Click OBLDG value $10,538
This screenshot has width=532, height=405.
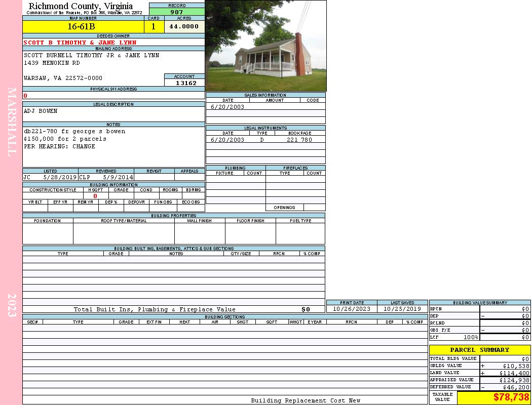point(516,366)
